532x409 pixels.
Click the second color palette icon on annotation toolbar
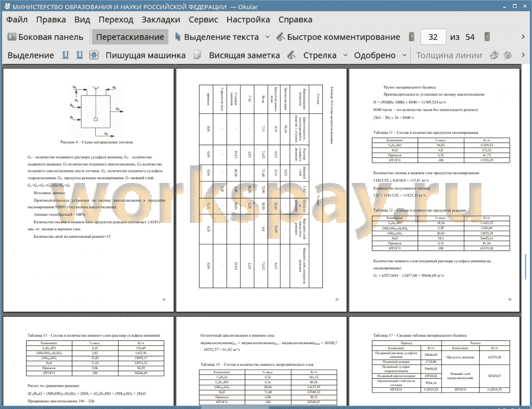pyautogui.click(x=508, y=55)
